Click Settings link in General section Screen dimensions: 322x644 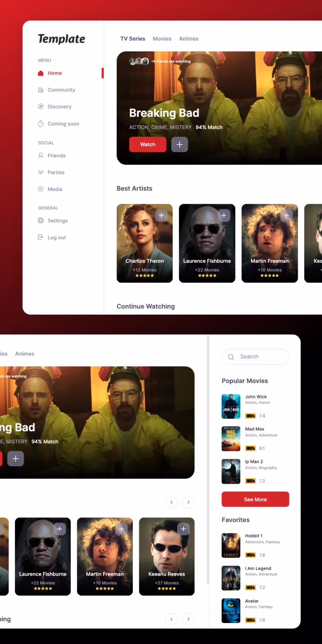[58, 221]
